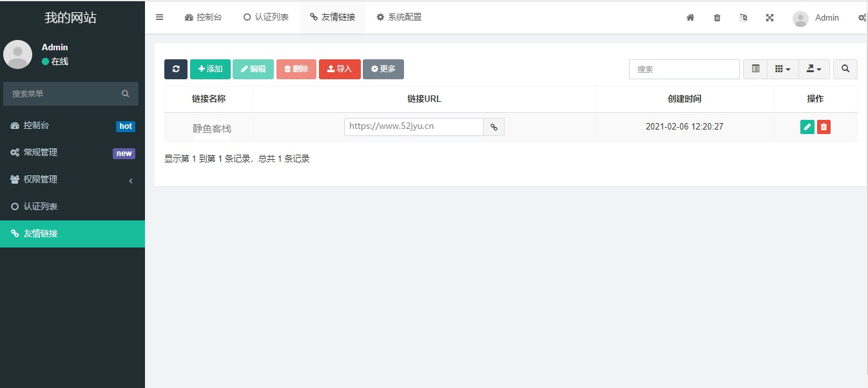Click the 导入 import button
Screen dimensions: 868x388
[340, 69]
